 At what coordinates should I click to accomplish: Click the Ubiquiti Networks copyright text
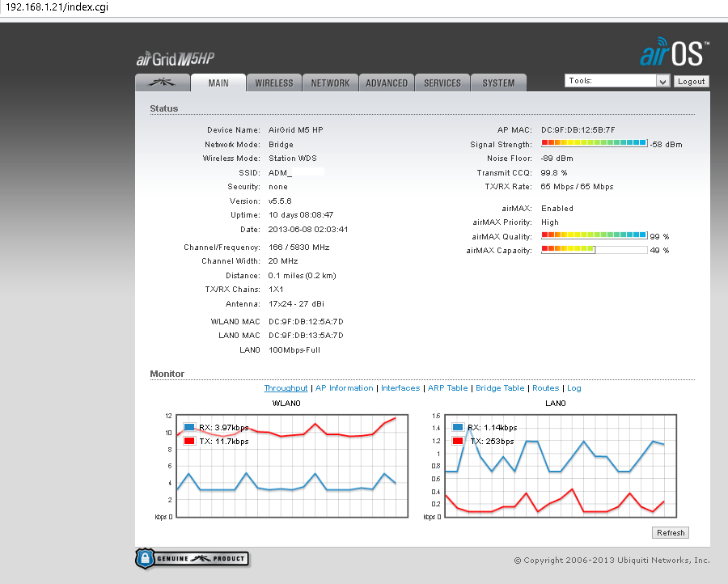tap(612, 561)
